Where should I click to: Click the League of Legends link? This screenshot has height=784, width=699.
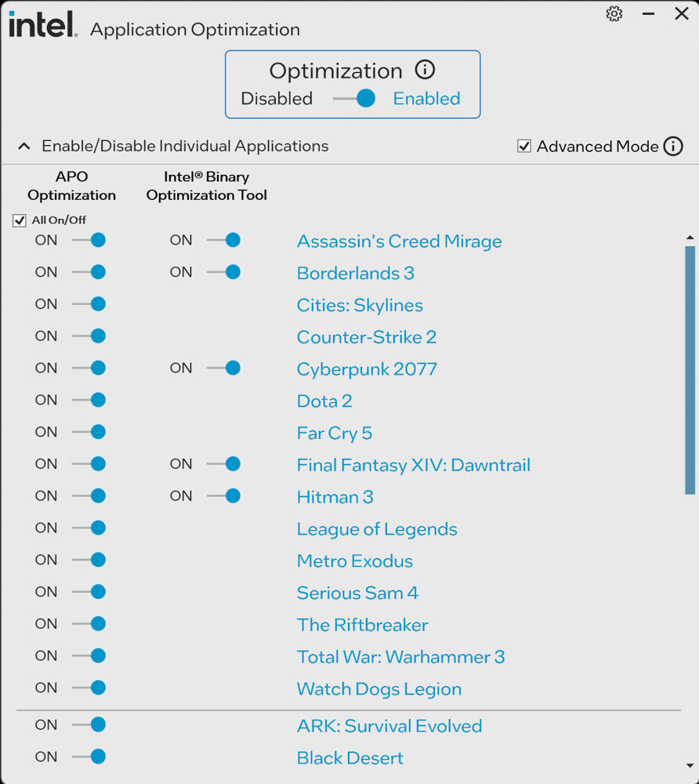376,529
